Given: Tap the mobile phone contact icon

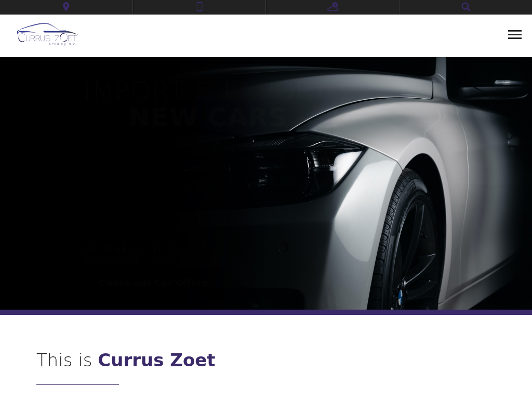Looking at the screenshot, I should 199,7.
